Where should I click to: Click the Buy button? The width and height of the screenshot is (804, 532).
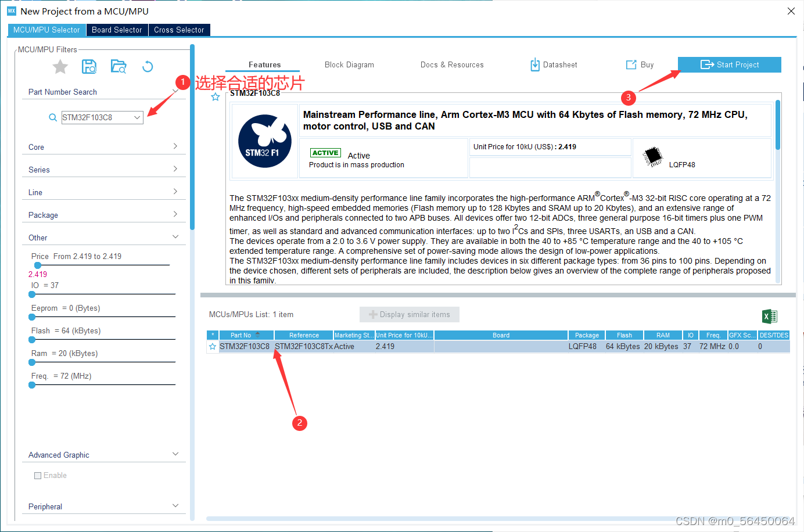[x=640, y=65]
